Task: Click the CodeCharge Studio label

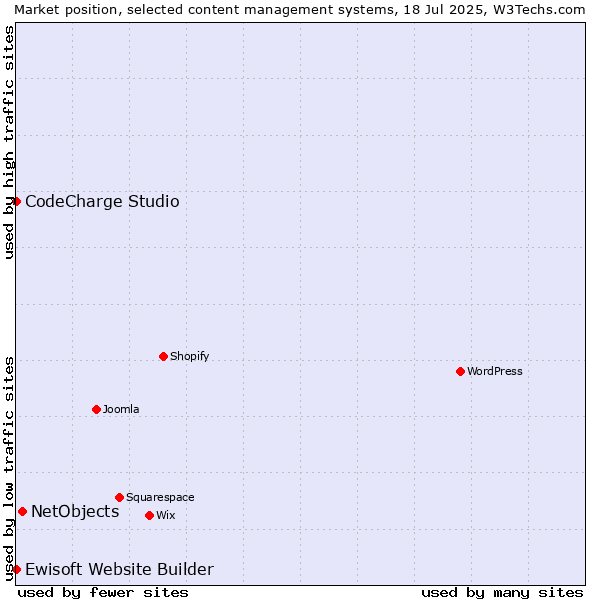Action: [102, 202]
